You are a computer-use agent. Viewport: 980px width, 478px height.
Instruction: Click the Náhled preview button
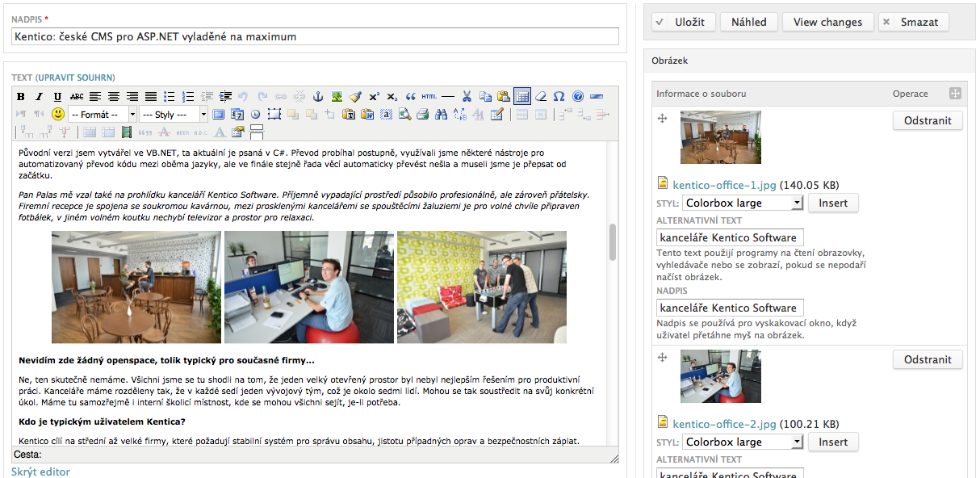(x=749, y=22)
